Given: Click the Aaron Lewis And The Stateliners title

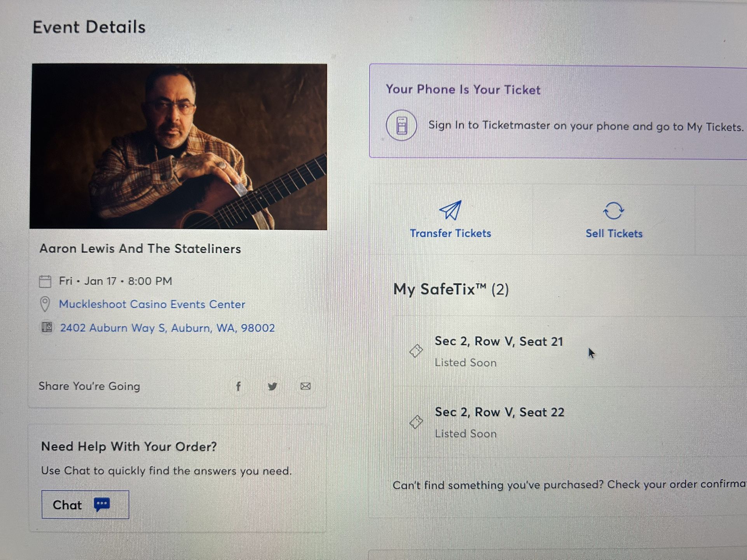Looking at the screenshot, I should pyautogui.click(x=140, y=249).
